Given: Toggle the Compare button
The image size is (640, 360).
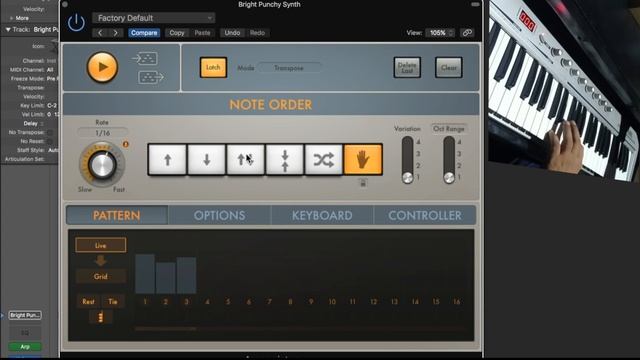Looking at the screenshot, I should point(144,33).
